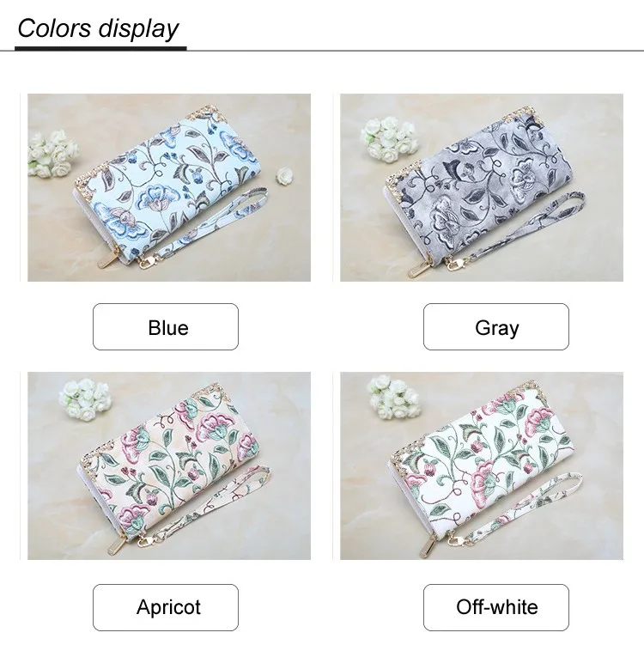
Task: Click white rose bouquet in blue wallet photo
Action: [x=52, y=154]
